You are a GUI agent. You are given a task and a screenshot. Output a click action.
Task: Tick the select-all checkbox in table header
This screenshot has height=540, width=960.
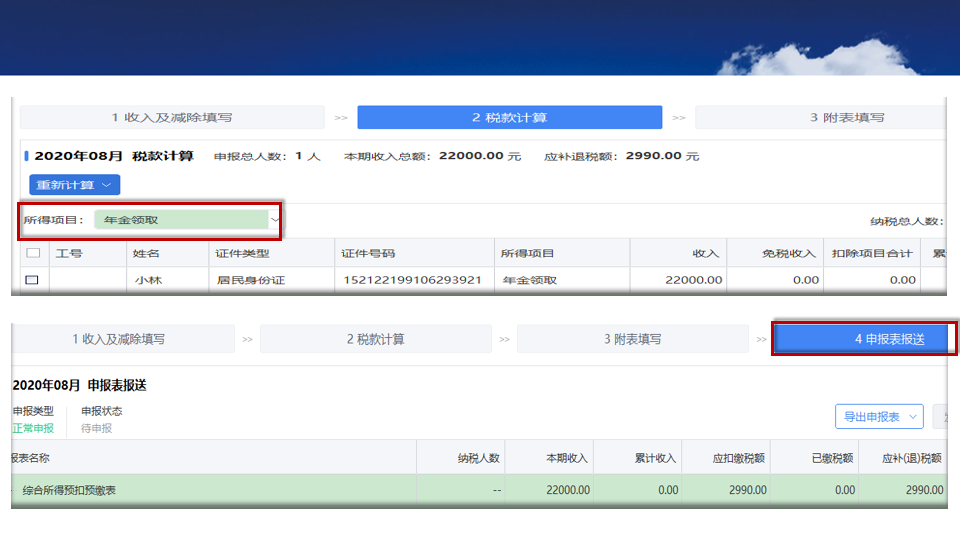(33, 253)
